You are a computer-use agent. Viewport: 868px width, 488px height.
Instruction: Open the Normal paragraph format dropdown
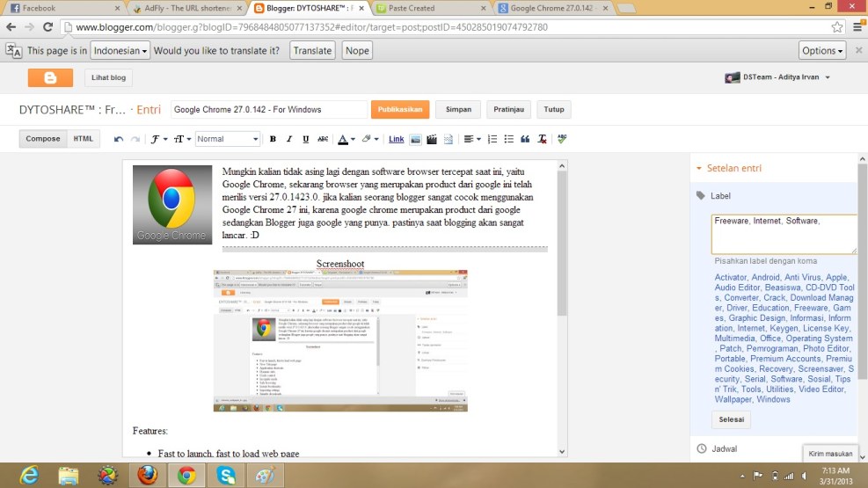coord(227,139)
